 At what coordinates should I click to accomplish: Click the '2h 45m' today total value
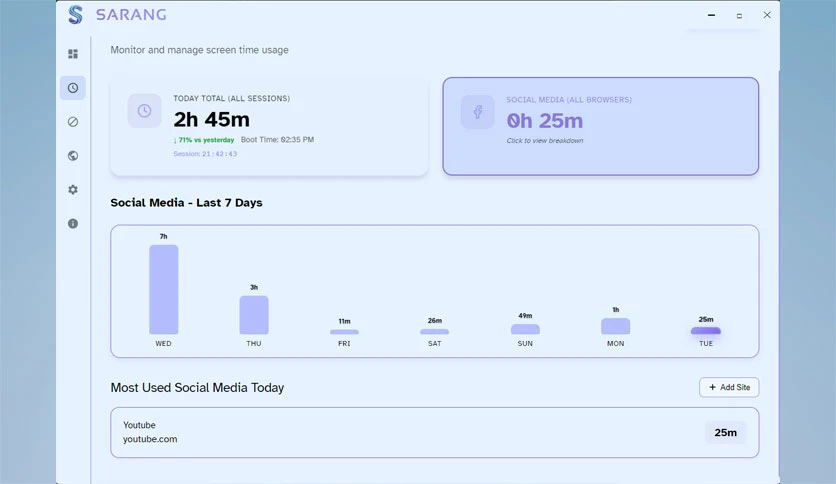click(x=212, y=119)
